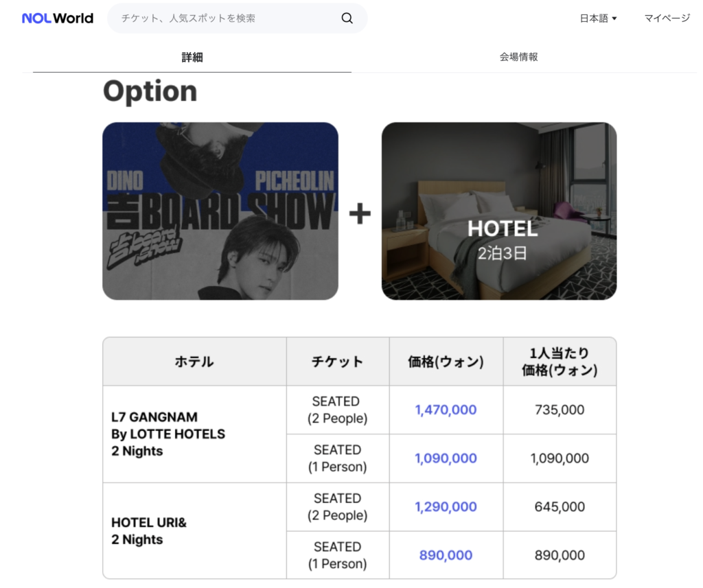
Task: Click the NOL World logo
Action: [58, 19]
